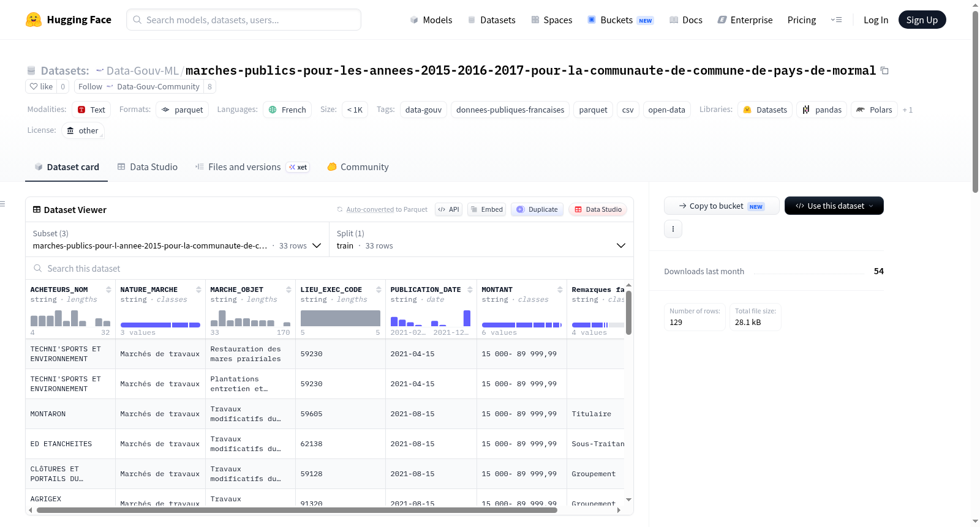Click the Datasets library tag
The height and width of the screenshot is (527, 980).
click(765, 110)
